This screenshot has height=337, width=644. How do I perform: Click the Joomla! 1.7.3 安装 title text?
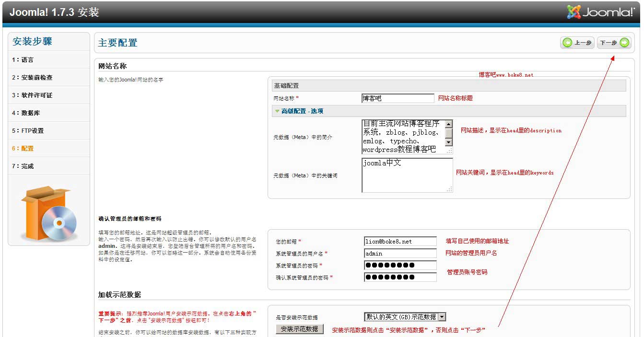[54, 12]
